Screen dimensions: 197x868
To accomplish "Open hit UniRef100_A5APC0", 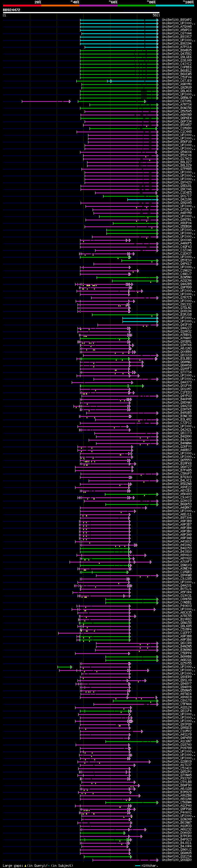I will pyautogui.click(x=177, y=30).
